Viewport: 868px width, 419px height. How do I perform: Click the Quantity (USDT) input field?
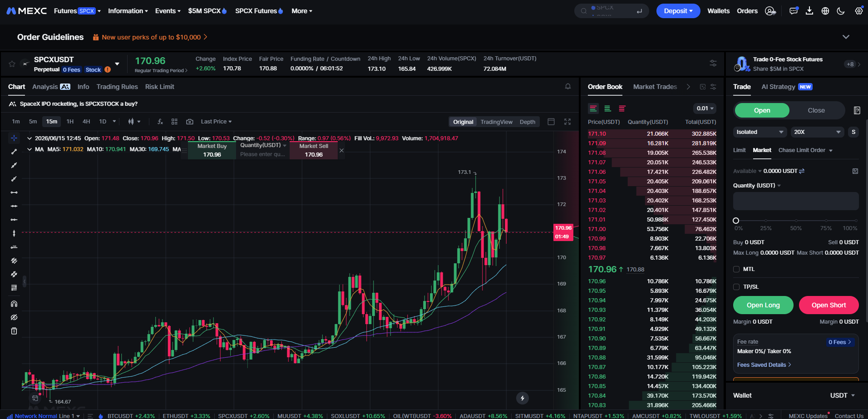(x=796, y=201)
